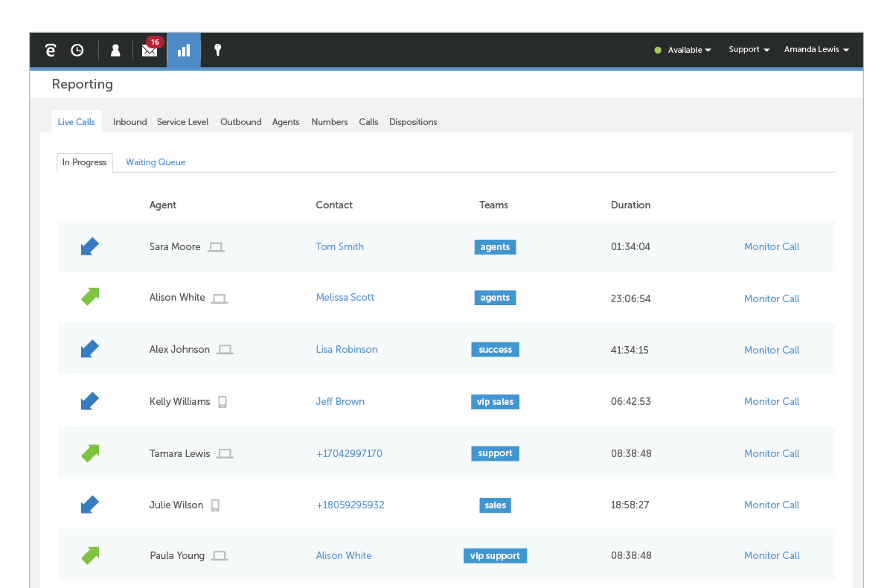Monitor Call for Julie Wilson
Image resolution: width=893 pixels, height=588 pixels.
(x=772, y=505)
